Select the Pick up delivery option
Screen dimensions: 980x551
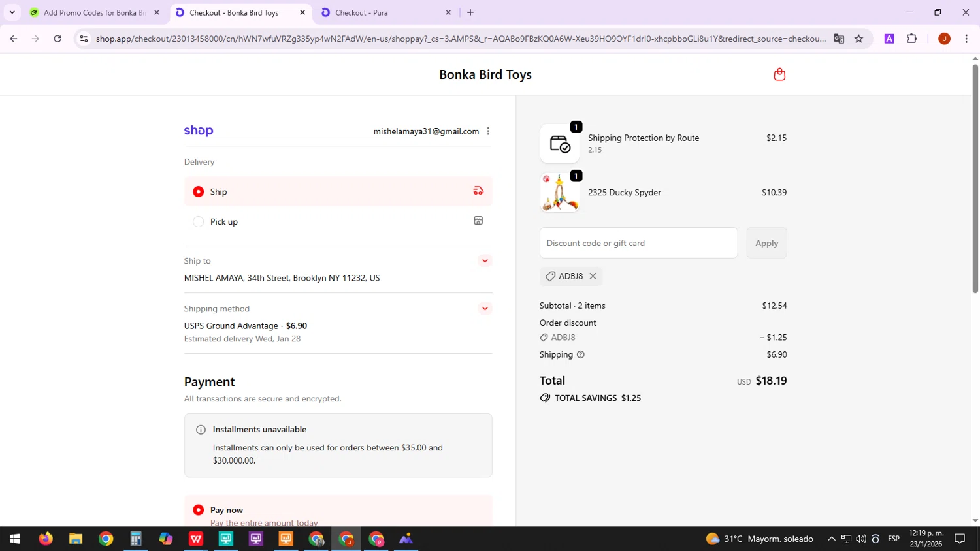338,221
